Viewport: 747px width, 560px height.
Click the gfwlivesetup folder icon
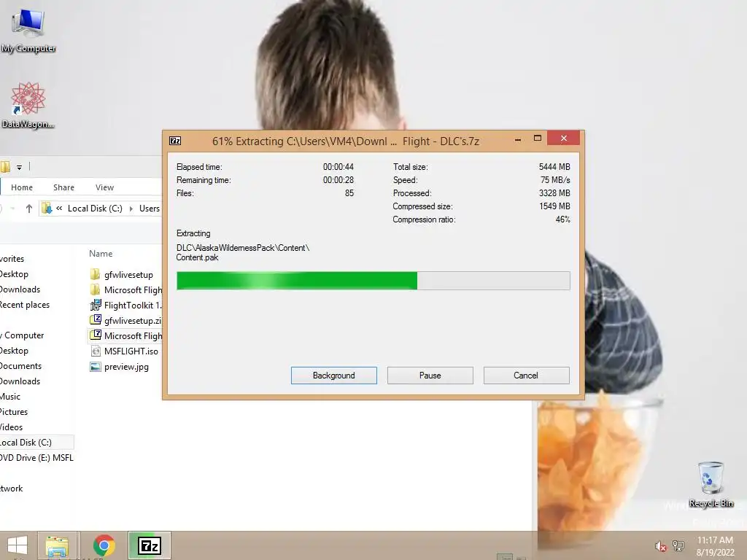[96, 274]
